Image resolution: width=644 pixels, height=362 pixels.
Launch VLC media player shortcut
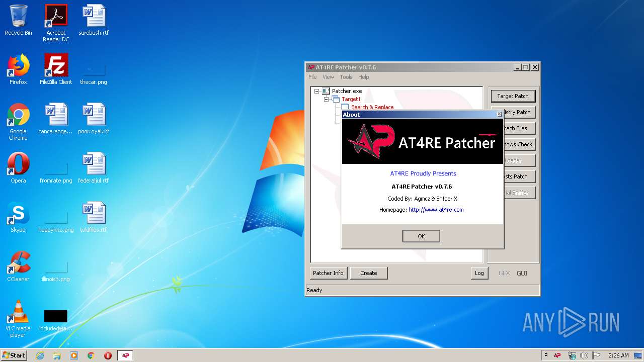tap(18, 319)
